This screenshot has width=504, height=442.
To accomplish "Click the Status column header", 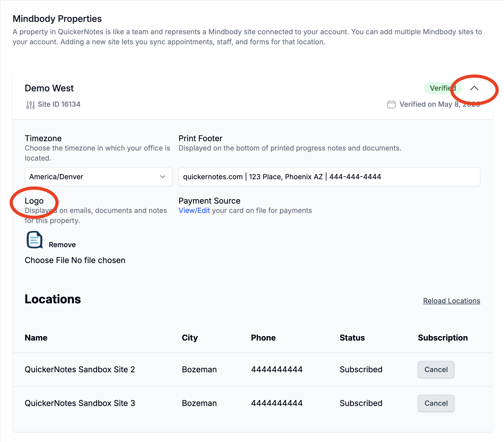I will coord(352,338).
